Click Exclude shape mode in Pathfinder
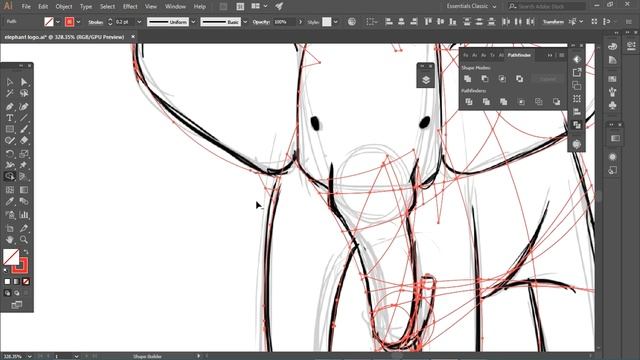The height and width of the screenshot is (360, 640). (x=519, y=79)
